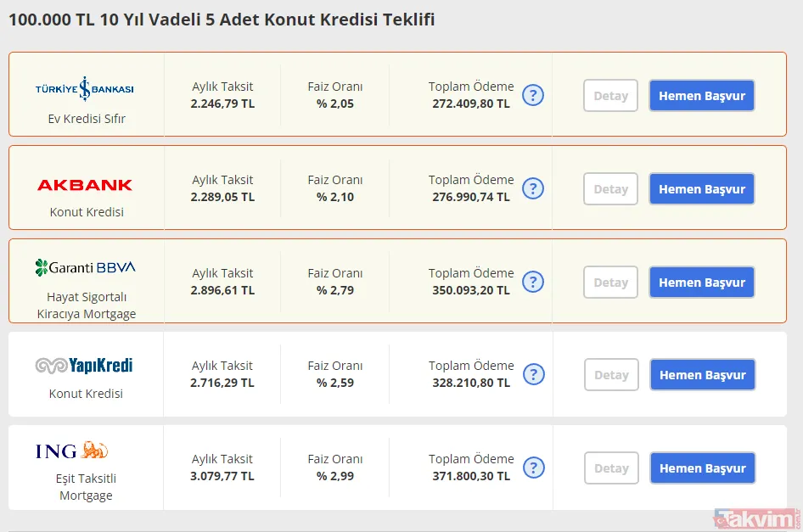Click the Akbank logo
Viewport: 803px width, 532px height.
tap(85, 184)
